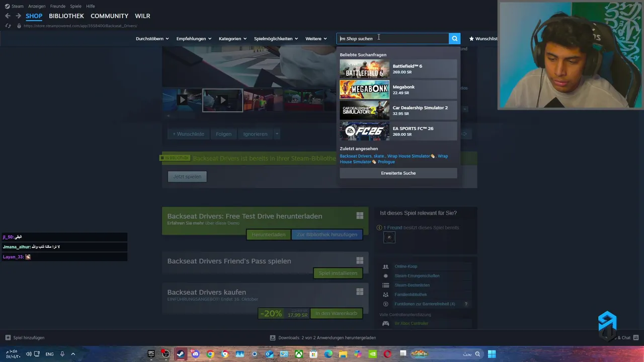Click Herunterladen for the demo
644x362 pixels.
pyautogui.click(x=269, y=234)
